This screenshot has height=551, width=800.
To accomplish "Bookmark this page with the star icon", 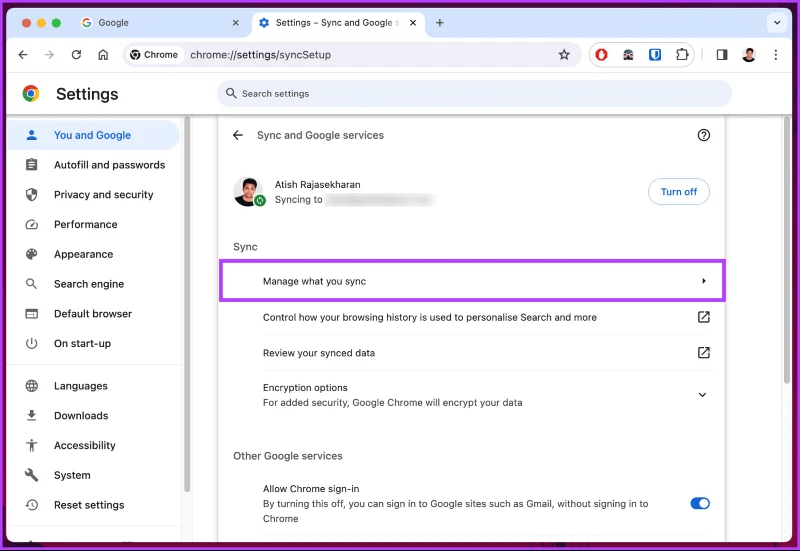I will coord(564,55).
